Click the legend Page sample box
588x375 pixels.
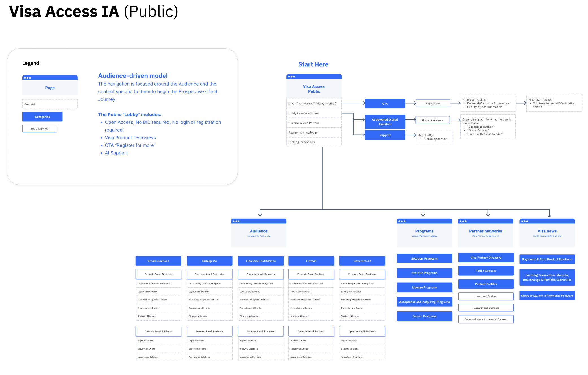[50, 85]
